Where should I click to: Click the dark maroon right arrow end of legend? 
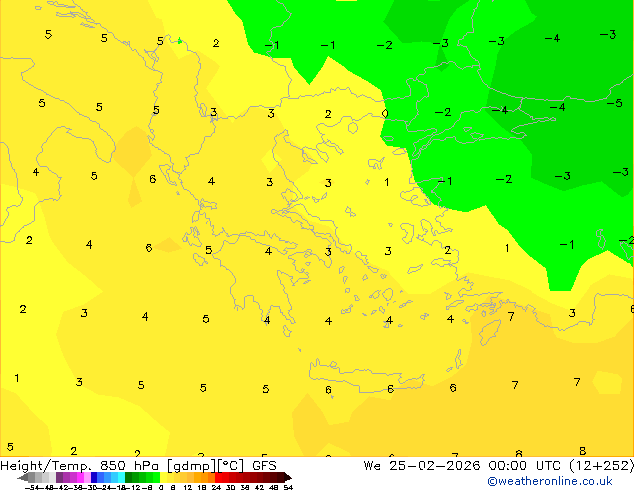coord(287,478)
